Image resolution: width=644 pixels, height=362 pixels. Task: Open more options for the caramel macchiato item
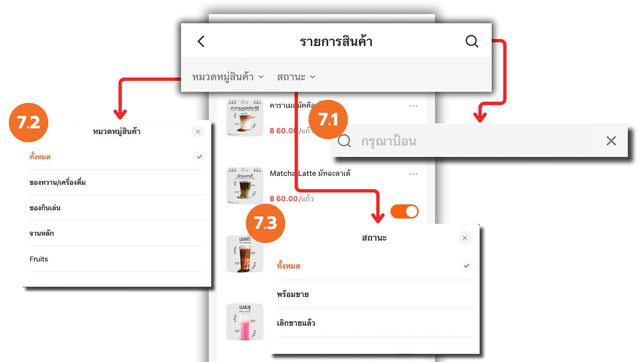click(413, 106)
